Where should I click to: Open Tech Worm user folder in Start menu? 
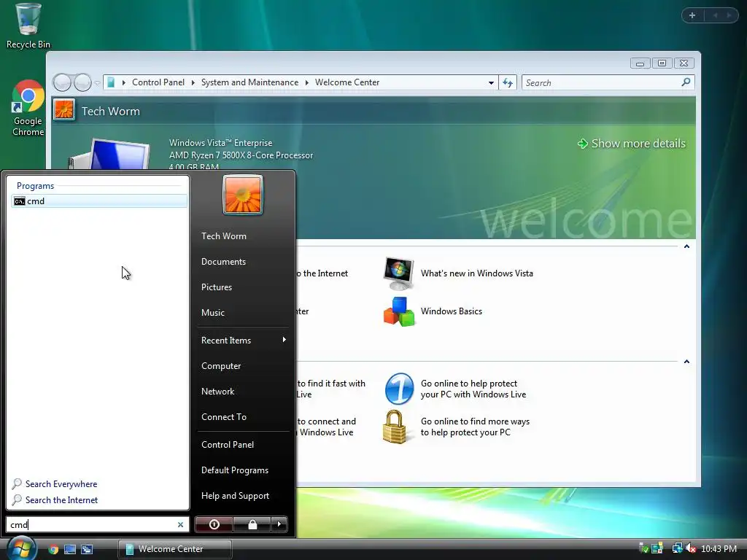coord(223,236)
